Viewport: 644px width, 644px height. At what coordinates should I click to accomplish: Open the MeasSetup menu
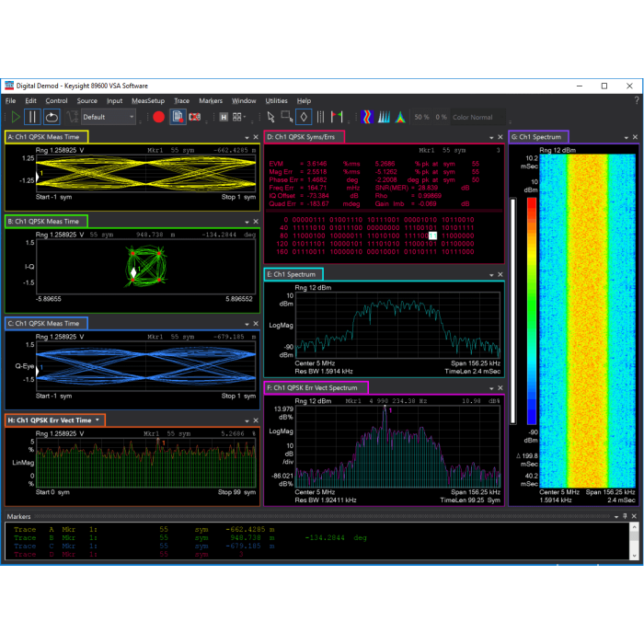pos(147,100)
